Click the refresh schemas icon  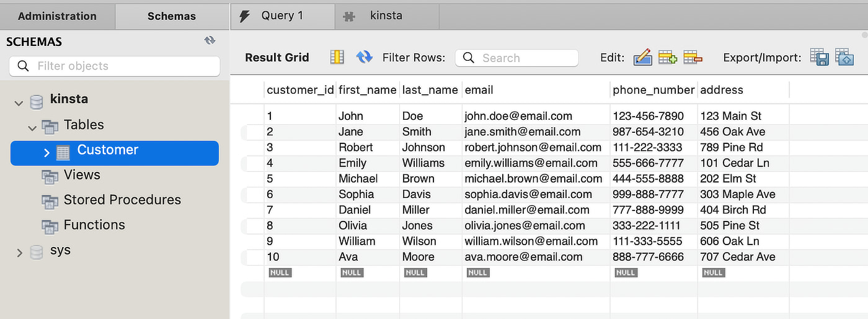point(210,40)
